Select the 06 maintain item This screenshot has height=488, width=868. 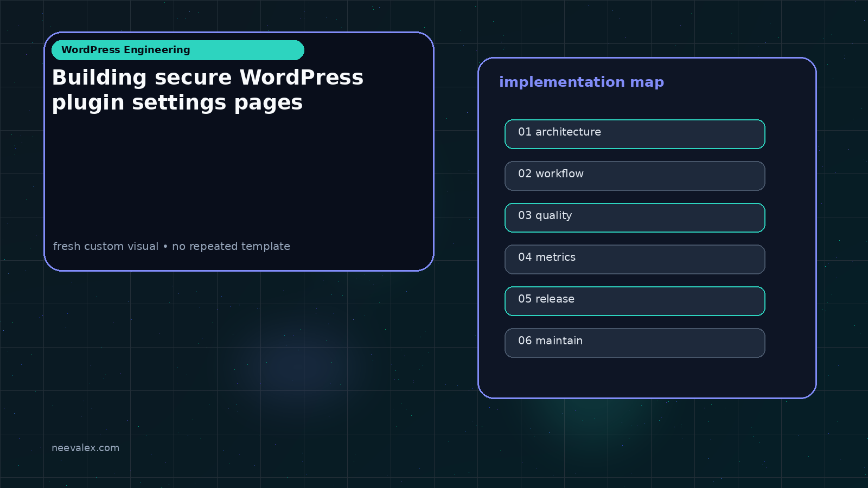point(635,343)
